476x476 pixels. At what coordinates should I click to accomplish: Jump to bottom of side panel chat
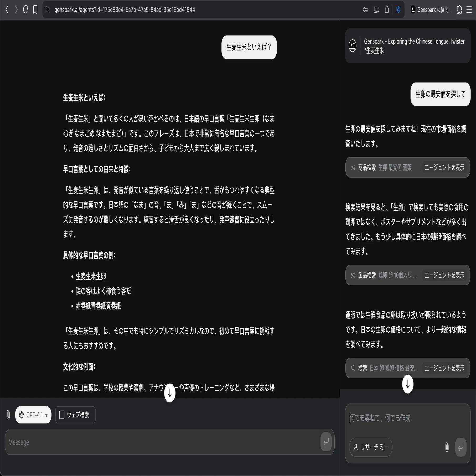pyautogui.click(x=408, y=384)
